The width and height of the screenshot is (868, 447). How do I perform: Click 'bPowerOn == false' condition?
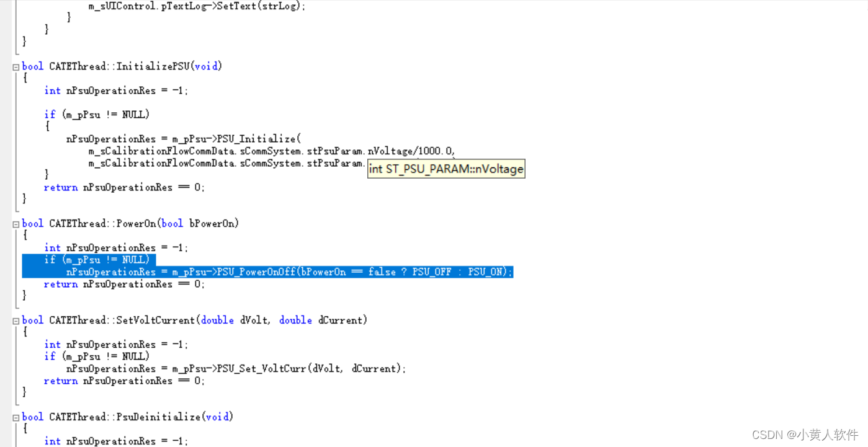click(348, 272)
